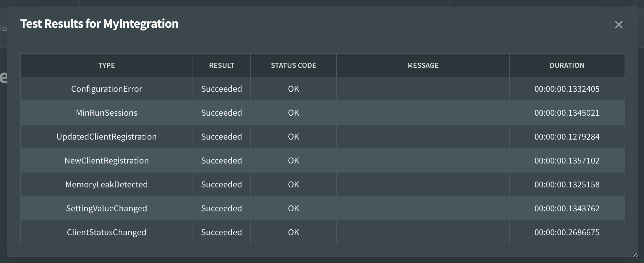
Task: Click the MESSAGE column header
Action: click(423, 65)
